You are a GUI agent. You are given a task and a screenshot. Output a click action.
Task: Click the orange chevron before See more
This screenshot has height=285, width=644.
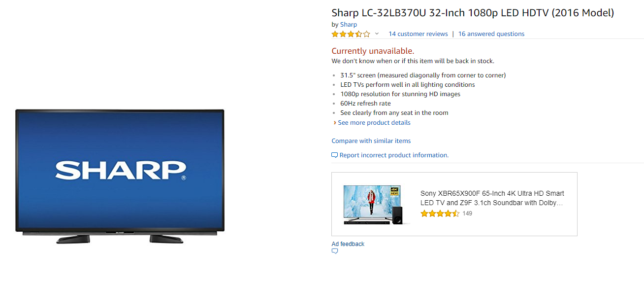point(335,123)
